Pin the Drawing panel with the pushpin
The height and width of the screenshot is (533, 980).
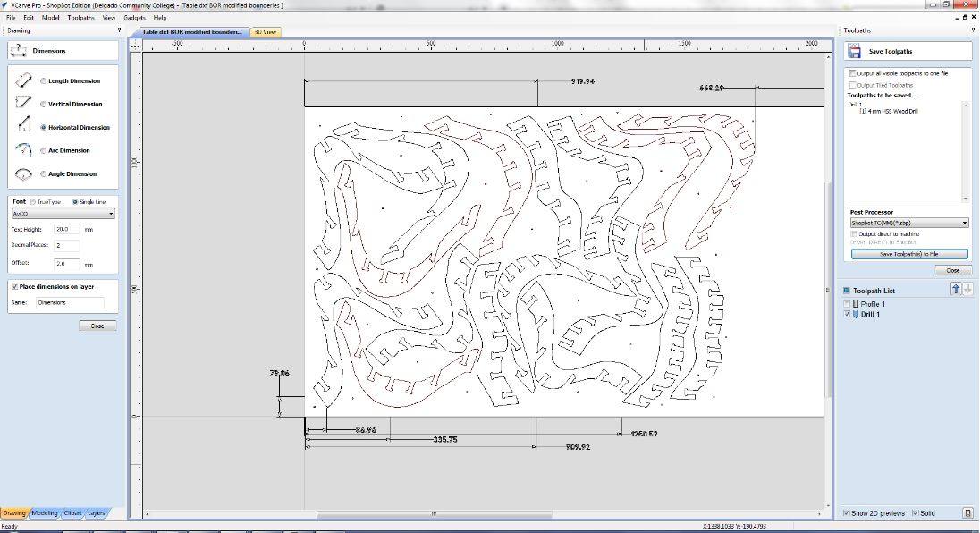120,30
